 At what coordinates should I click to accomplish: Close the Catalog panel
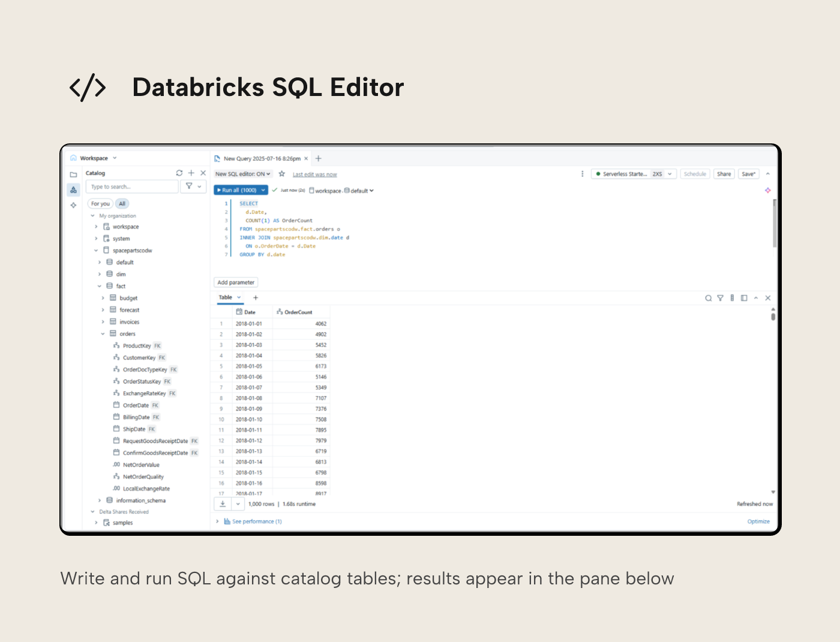click(x=203, y=173)
